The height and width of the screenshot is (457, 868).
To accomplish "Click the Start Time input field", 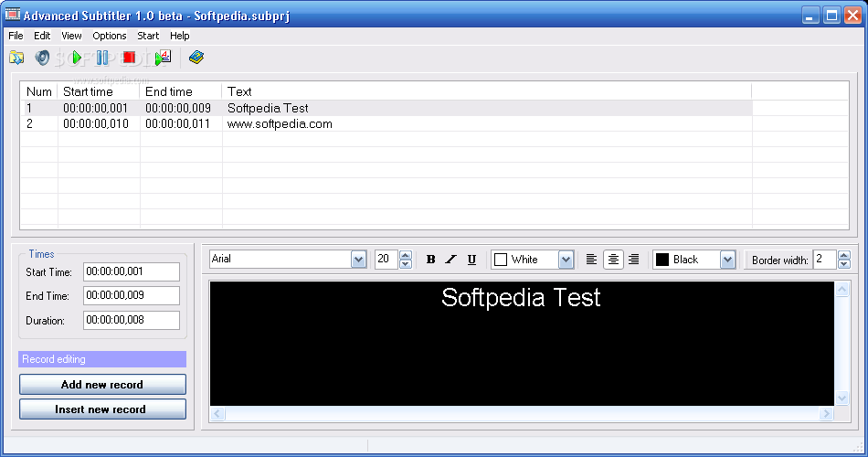I will pos(132,272).
